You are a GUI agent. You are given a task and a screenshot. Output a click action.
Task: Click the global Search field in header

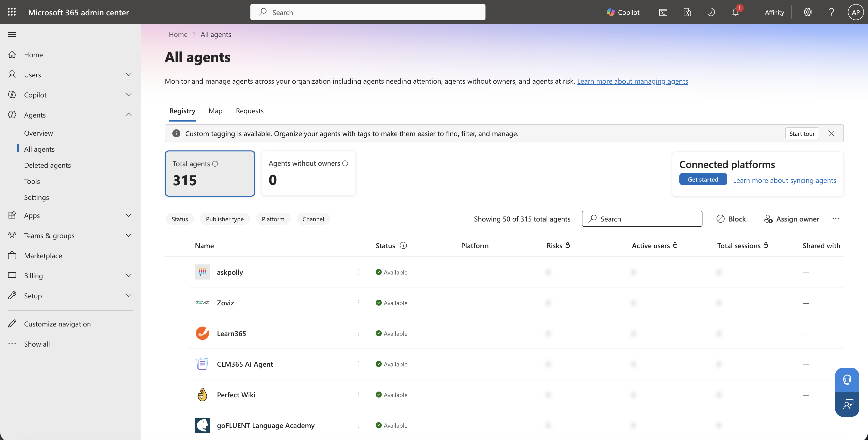tap(368, 12)
